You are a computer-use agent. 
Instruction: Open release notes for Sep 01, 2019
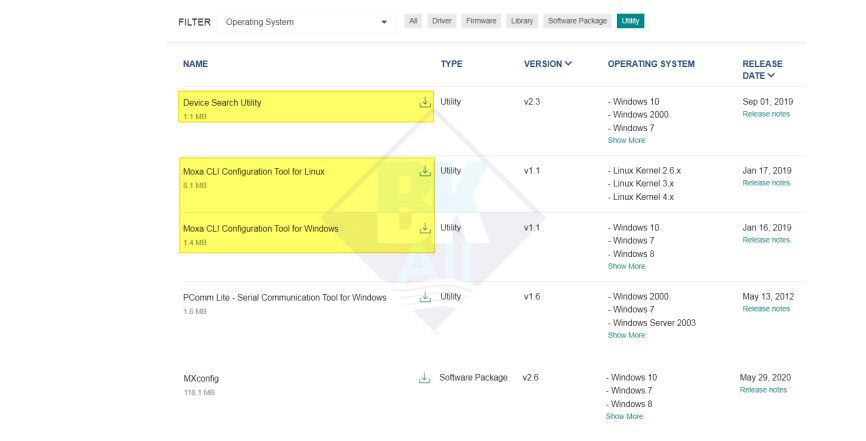766,114
